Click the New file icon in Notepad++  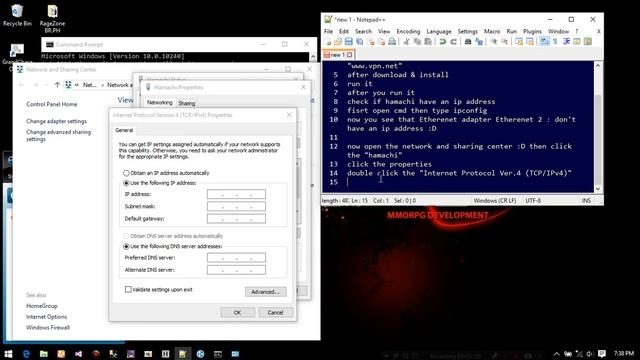pyautogui.click(x=327, y=41)
